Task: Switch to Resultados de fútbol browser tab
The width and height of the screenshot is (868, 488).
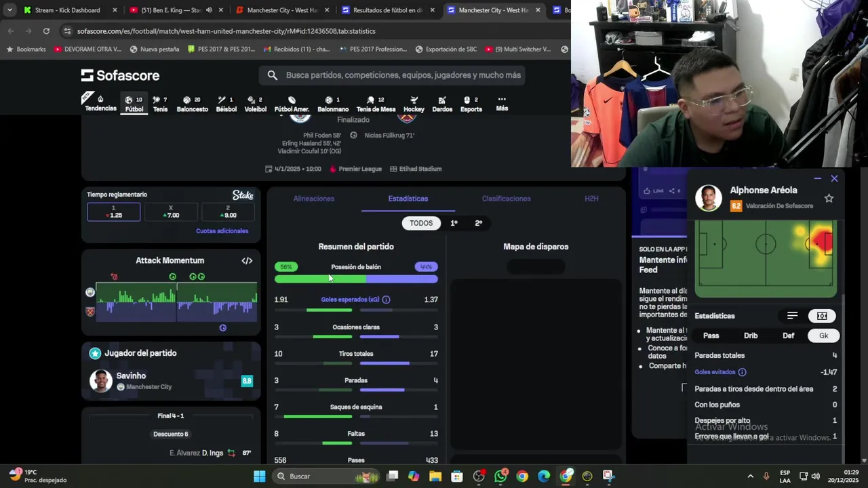Action: pos(389,10)
